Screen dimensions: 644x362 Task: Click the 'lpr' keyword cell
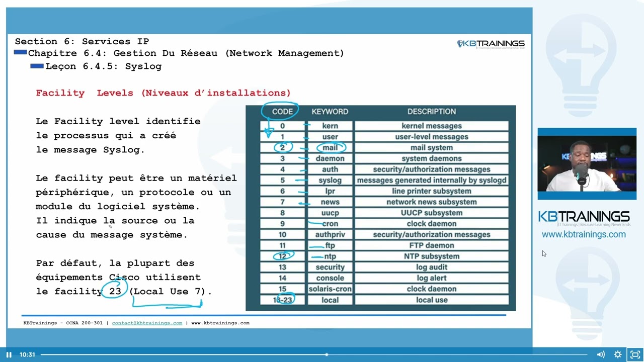pyautogui.click(x=330, y=191)
